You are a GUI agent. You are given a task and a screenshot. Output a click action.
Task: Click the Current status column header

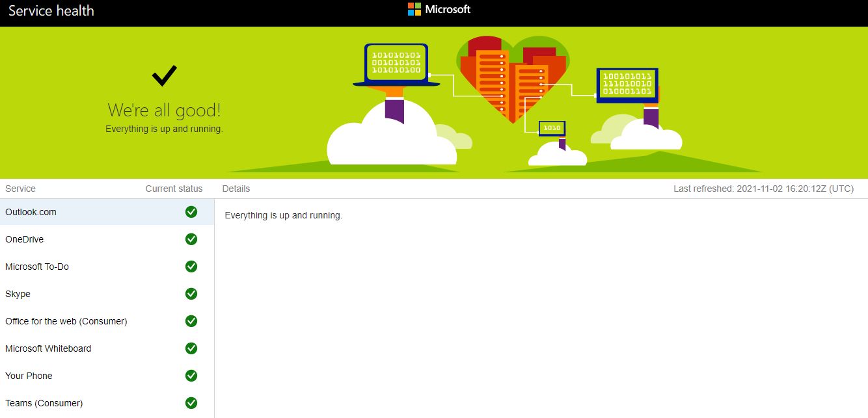174,189
